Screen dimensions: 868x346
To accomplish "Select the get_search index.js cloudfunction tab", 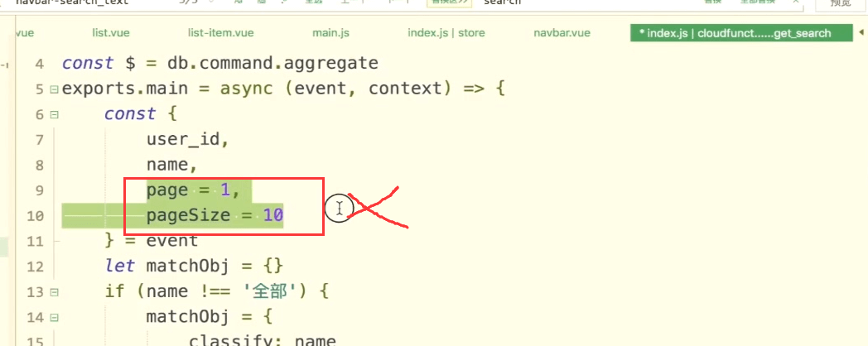I will pyautogui.click(x=740, y=33).
